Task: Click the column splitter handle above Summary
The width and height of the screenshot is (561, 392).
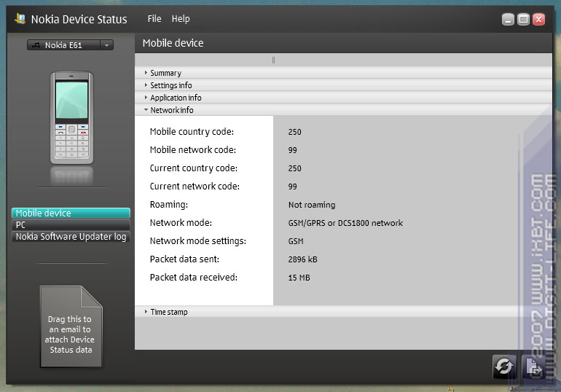Action: tap(273, 60)
